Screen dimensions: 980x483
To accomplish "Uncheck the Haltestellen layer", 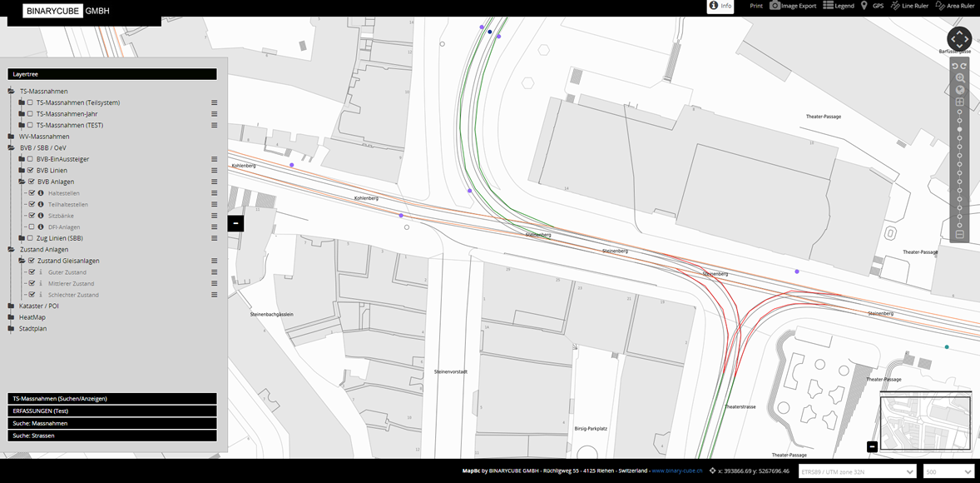I will [x=32, y=193].
